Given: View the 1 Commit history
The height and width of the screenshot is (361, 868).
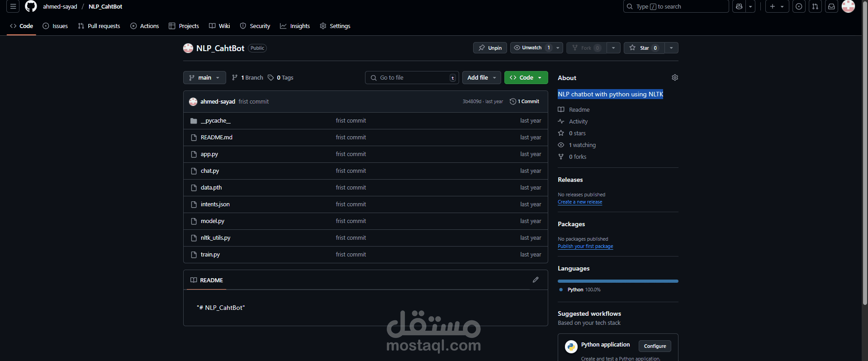Looking at the screenshot, I should (x=525, y=102).
